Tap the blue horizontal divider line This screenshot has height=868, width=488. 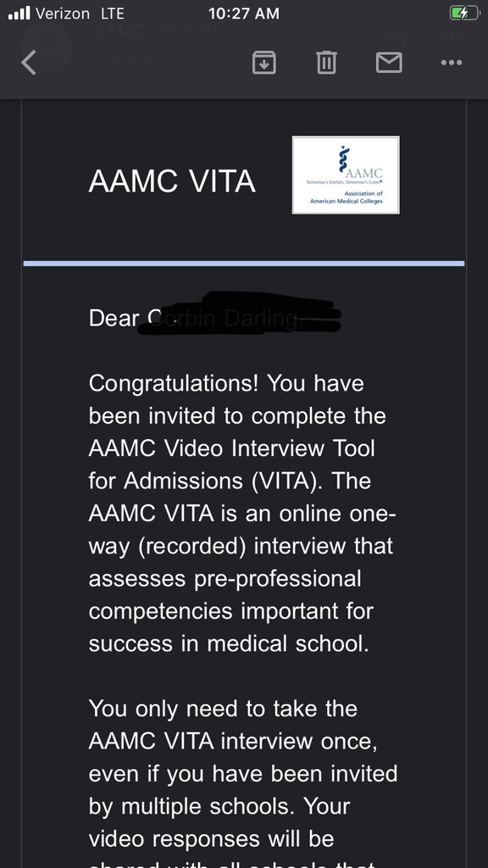tap(244, 264)
